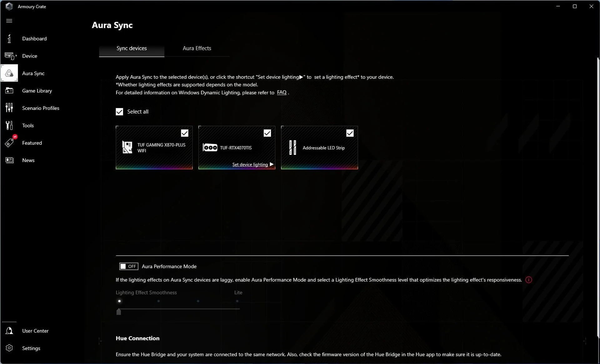
Task: Open the News menu item
Action: [x=28, y=160]
